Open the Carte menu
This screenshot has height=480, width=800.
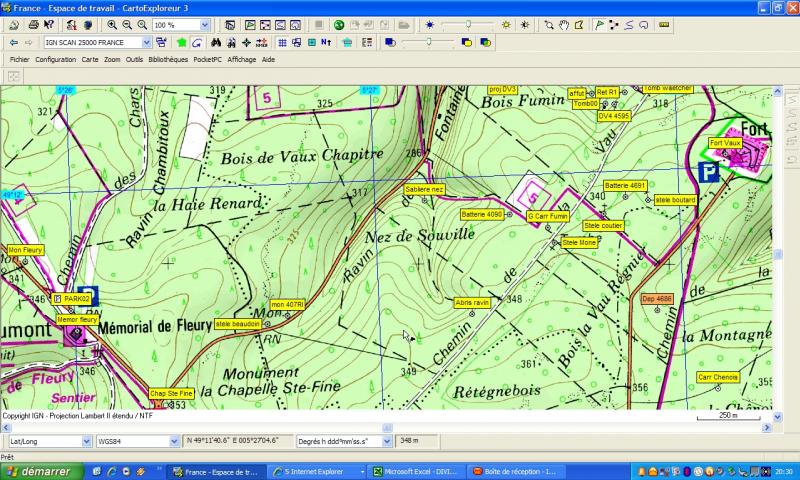click(x=90, y=60)
